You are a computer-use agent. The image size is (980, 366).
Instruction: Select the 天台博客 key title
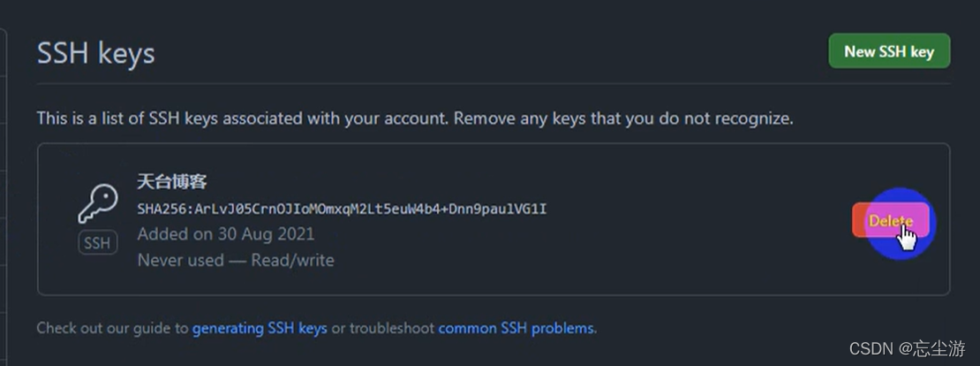pyautogui.click(x=171, y=182)
